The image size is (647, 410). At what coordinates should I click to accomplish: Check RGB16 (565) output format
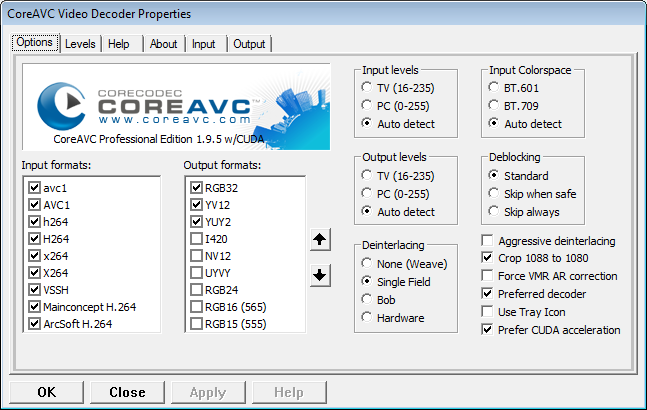pyautogui.click(x=196, y=307)
